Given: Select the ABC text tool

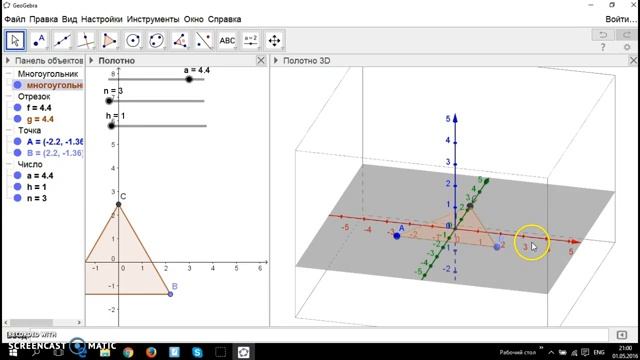Looking at the screenshot, I should coord(227,40).
